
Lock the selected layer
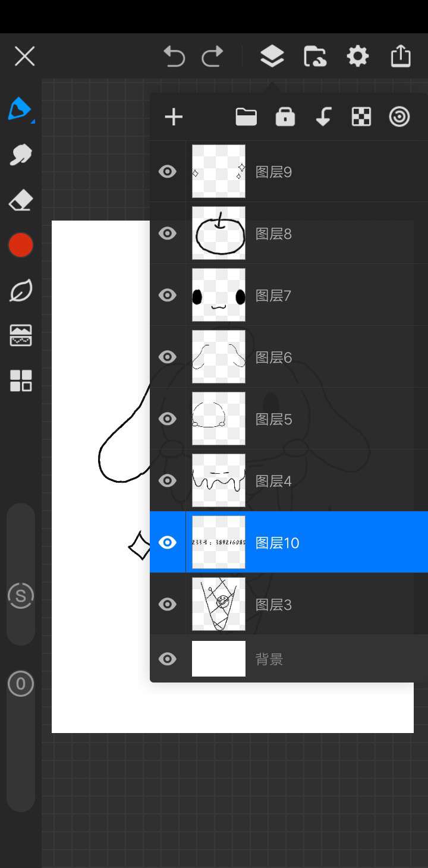285,117
